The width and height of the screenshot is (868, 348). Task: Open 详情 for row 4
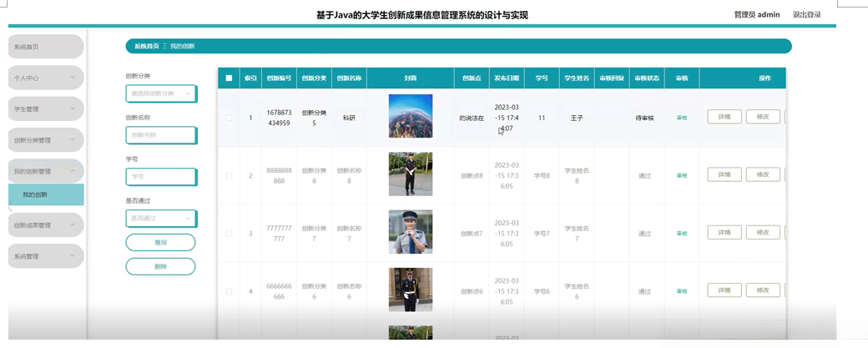coord(724,290)
